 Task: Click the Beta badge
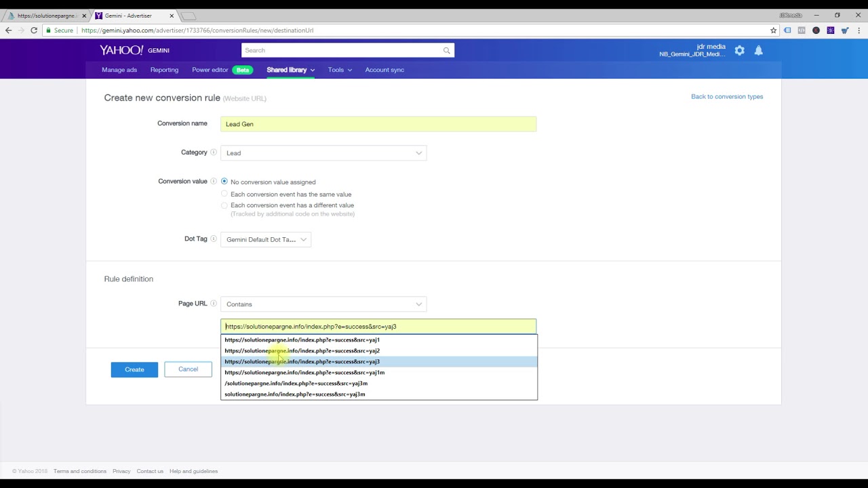pos(243,70)
